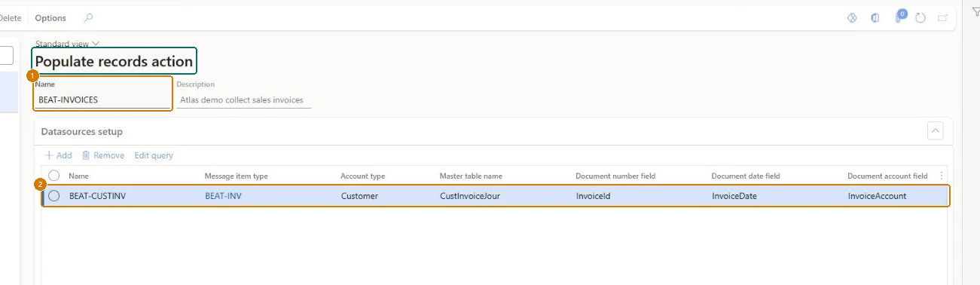Click the Delete action in the top bar

pos(11,18)
